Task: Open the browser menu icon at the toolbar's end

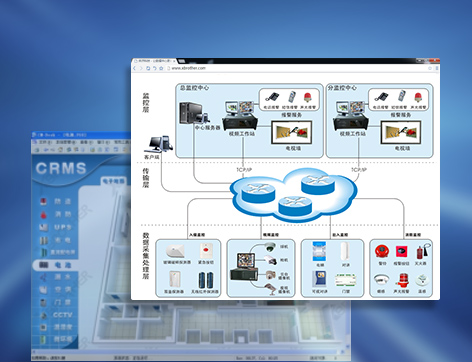Action: (x=437, y=68)
